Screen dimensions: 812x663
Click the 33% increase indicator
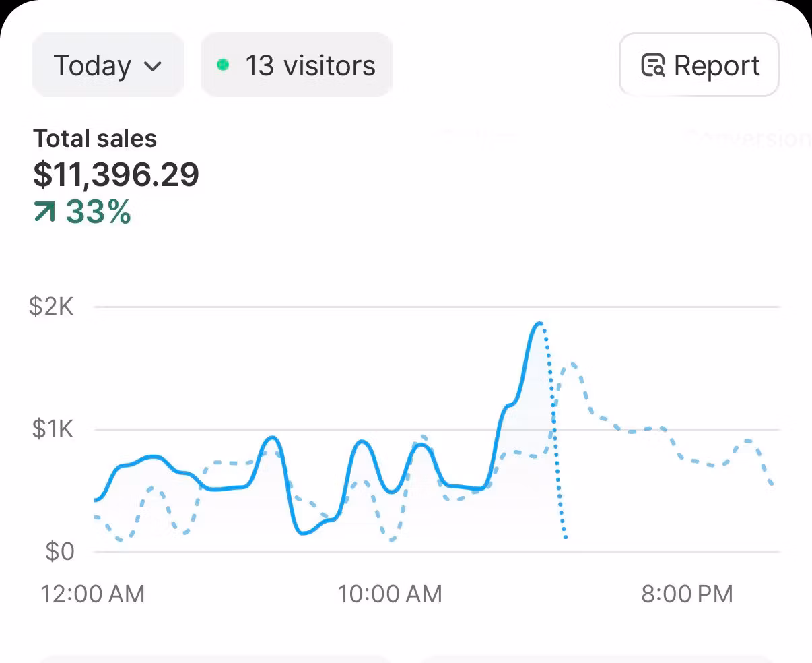[x=98, y=213]
